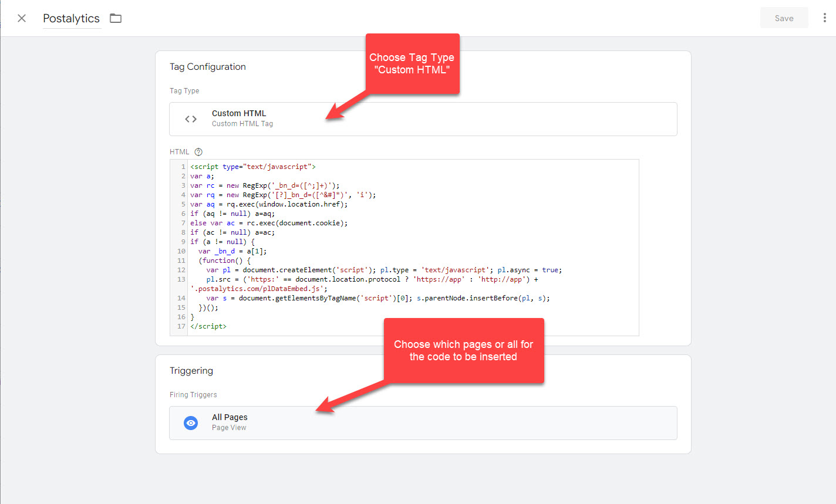
Task: Click the HTML field label
Action: (x=180, y=152)
